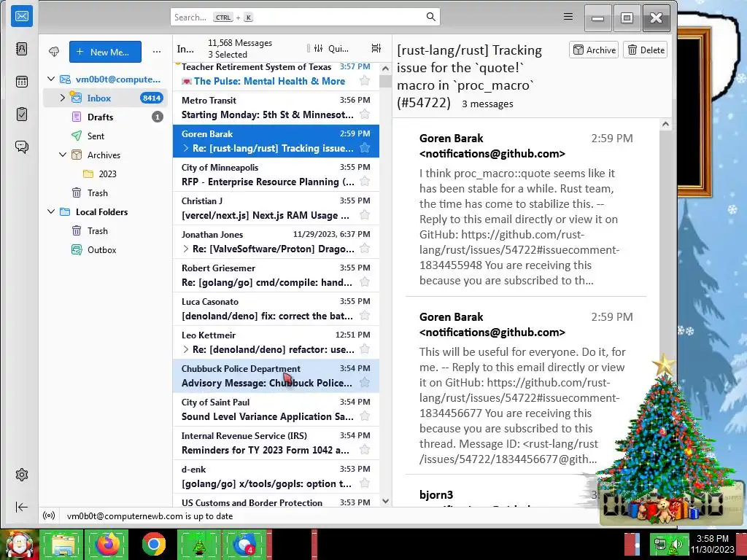747x560 pixels.
Task: Collapse the Local Folders tree
Action: coord(52,212)
